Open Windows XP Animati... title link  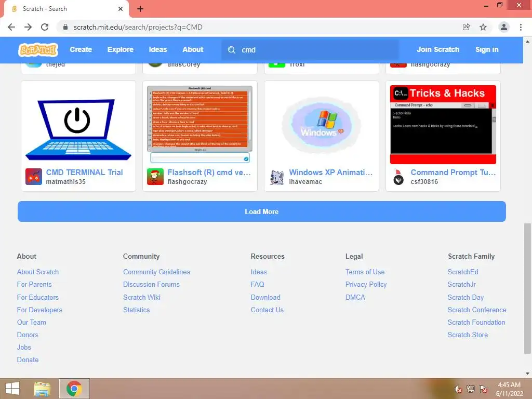click(x=331, y=172)
